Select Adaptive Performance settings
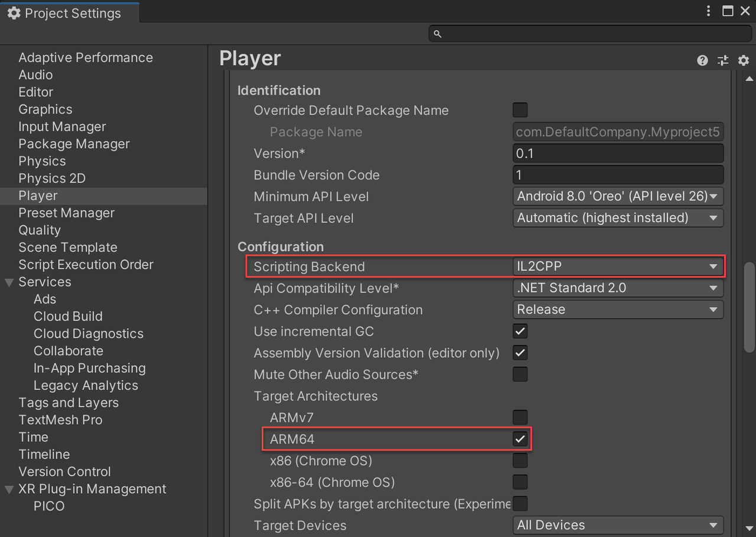The image size is (756, 537). click(x=86, y=58)
